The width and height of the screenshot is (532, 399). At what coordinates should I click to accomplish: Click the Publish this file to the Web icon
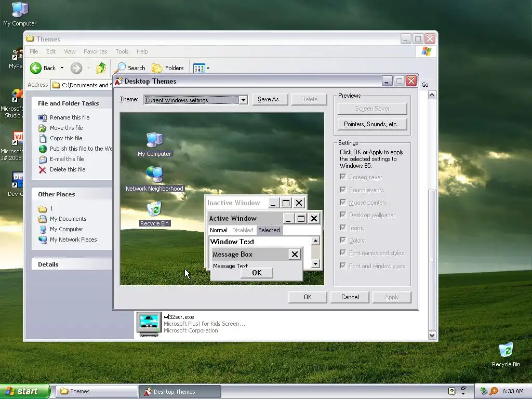coord(43,149)
